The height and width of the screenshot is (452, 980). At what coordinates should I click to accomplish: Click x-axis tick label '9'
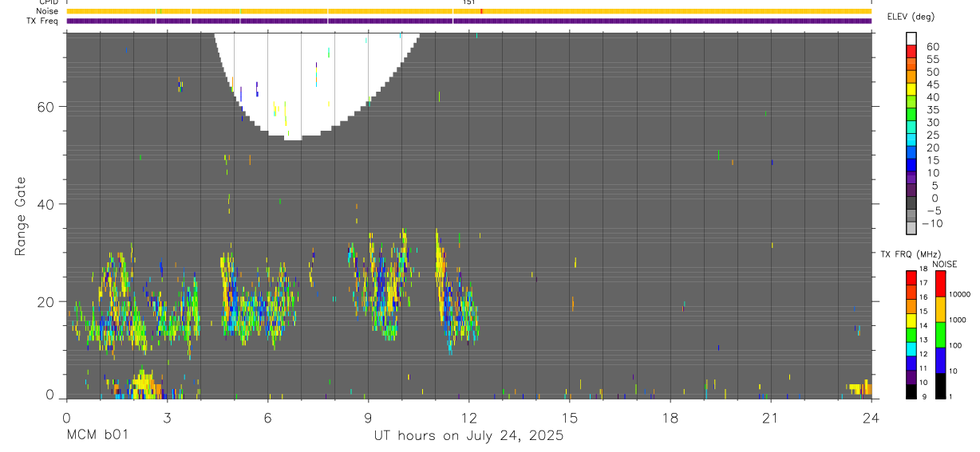coord(368,418)
